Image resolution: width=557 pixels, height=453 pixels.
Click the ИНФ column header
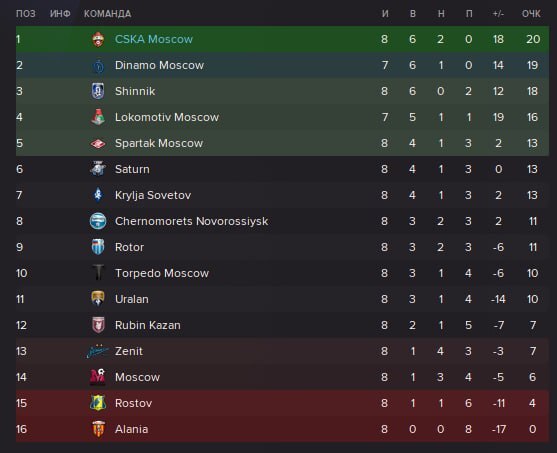(60, 14)
